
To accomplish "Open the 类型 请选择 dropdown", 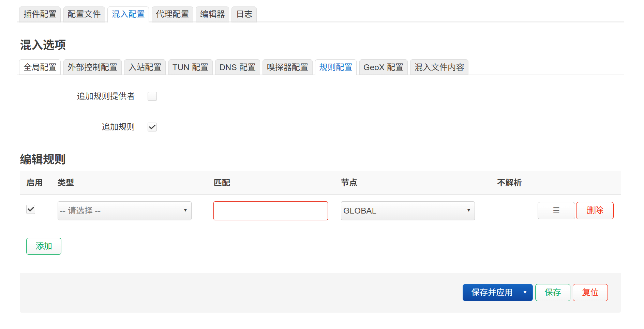I will click(x=124, y=211).
